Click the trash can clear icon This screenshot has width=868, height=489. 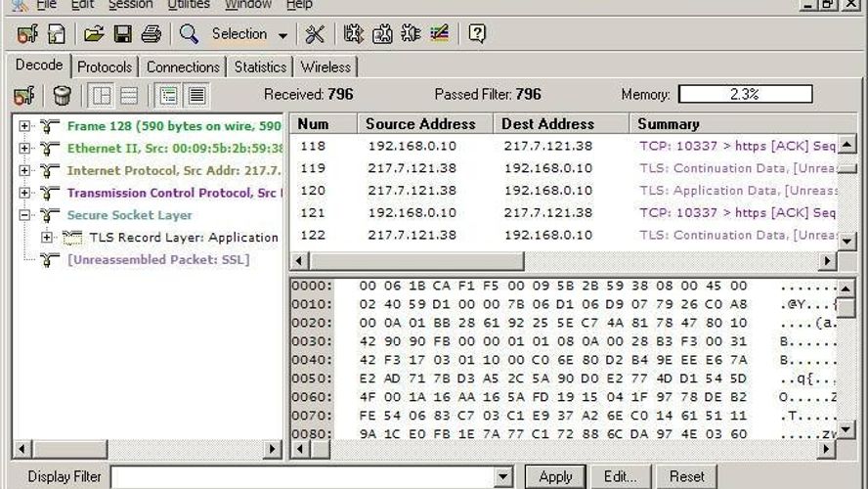pyautogui.click(x=62, y=96)
